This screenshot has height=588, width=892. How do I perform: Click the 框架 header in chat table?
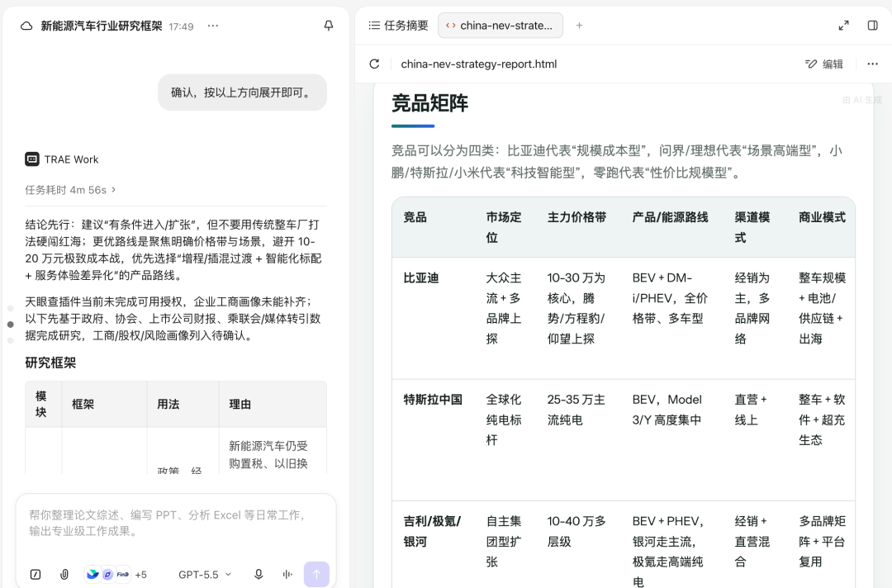coord(83,405)
